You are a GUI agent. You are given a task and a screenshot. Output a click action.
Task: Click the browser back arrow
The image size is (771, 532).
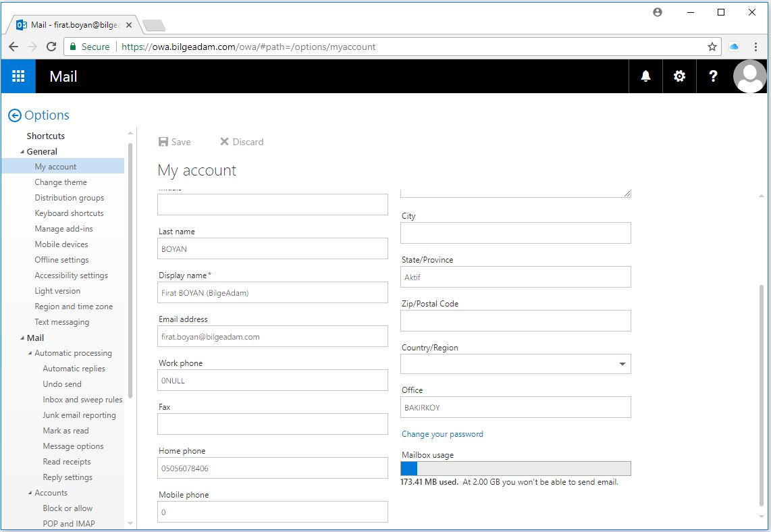[14, 47]
